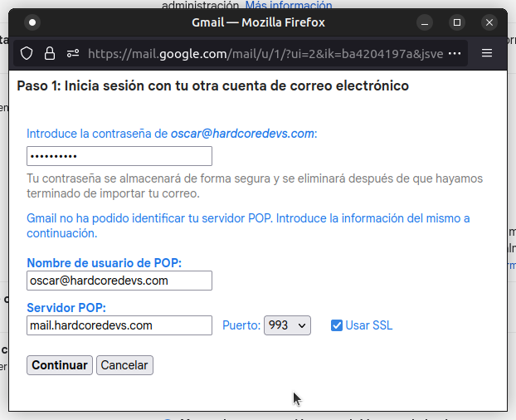
Task: Click the Servidor POP text field
Action: click(x=119, y=325)
